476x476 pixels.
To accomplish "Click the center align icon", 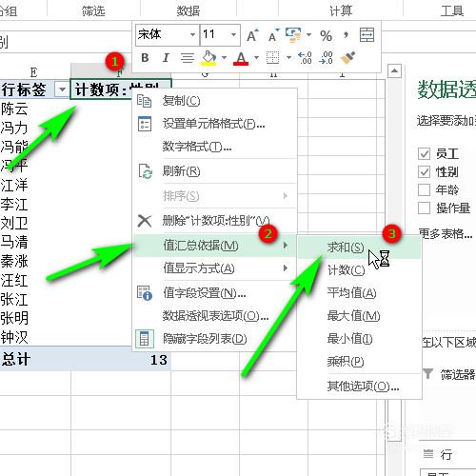I will 188,58.
